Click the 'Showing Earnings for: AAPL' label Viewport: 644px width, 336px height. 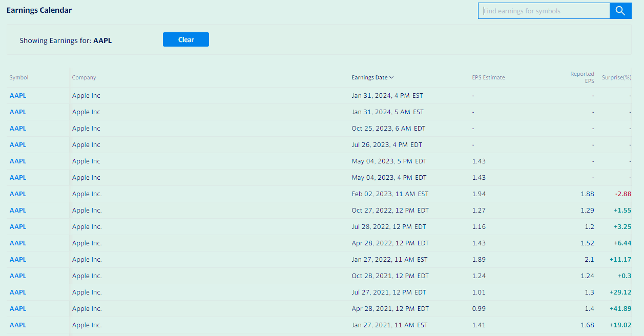[x=66, y=40]
